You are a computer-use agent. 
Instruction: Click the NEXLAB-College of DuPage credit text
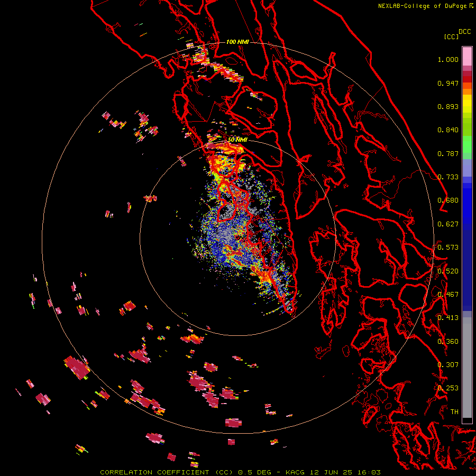click(423, 6)
